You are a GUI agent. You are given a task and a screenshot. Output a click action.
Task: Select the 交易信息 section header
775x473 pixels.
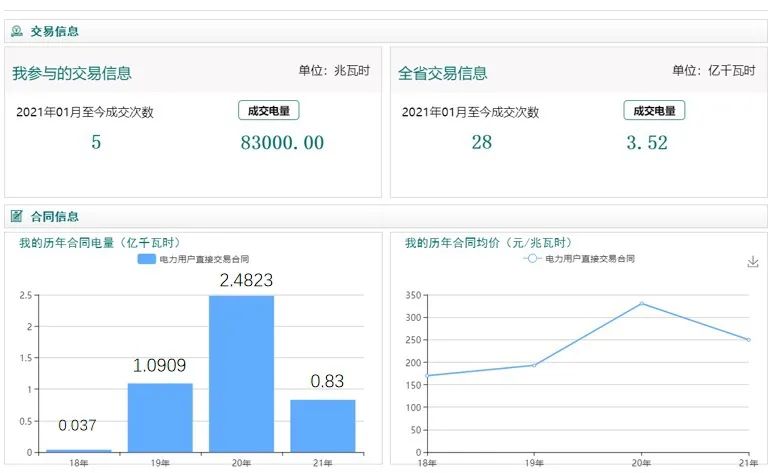[386, 31]
